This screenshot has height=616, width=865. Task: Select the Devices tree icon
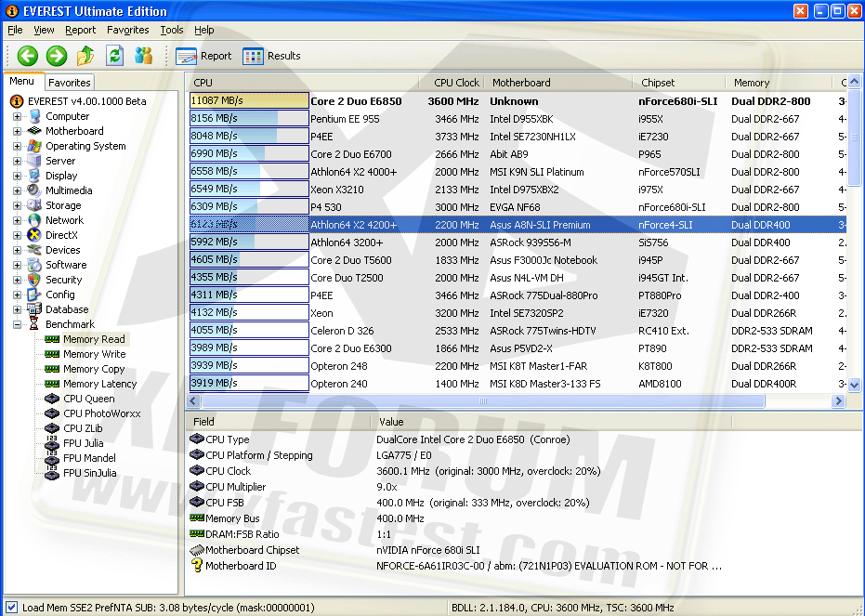tap(34, 250)
